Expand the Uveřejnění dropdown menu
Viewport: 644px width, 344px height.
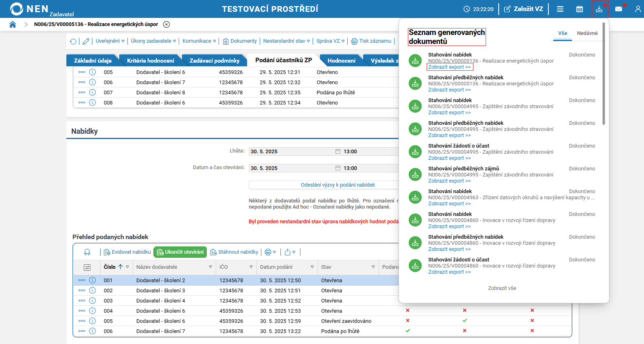point(110,41)
